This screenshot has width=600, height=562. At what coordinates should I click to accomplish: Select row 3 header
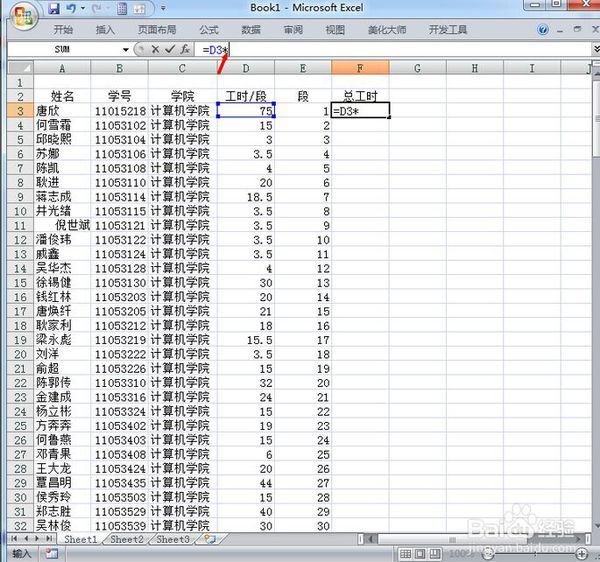[20, 111]
